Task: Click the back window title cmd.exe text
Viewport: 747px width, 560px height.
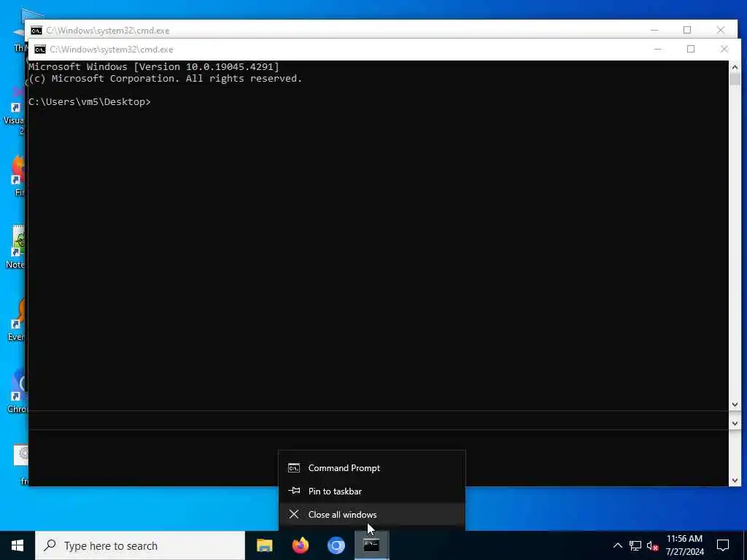Action: coord(108,31)
